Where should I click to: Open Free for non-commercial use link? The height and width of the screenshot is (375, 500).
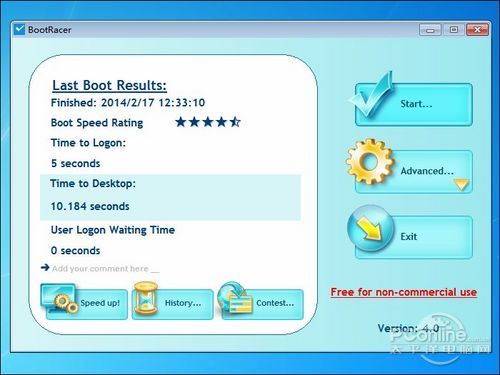pos(404,292)
